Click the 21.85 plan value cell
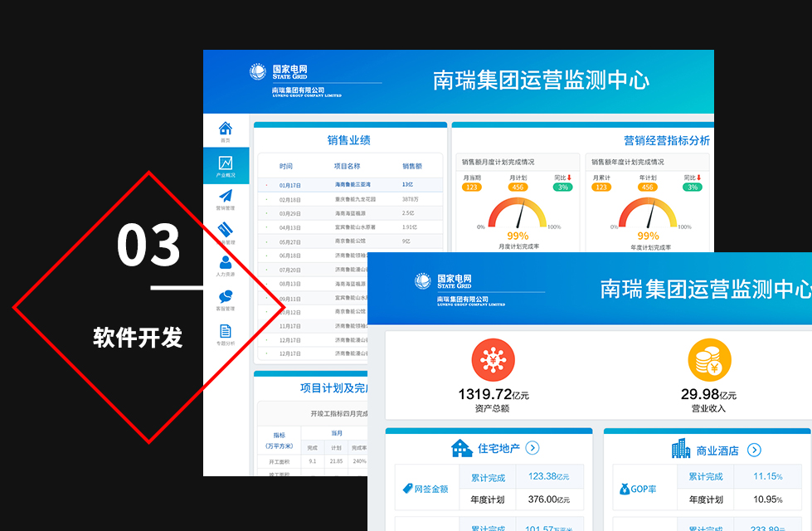The height and width of the screenshot is (531, 812). [x=337, y=461]
